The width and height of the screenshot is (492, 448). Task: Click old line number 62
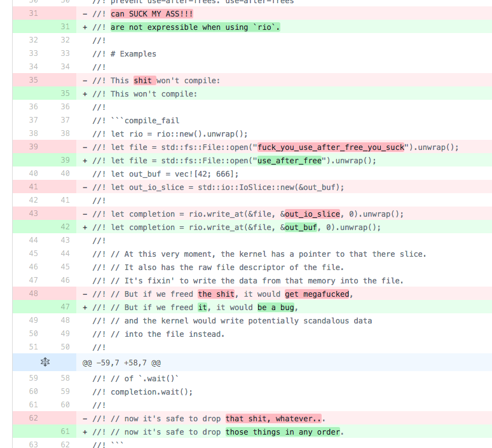33,418
